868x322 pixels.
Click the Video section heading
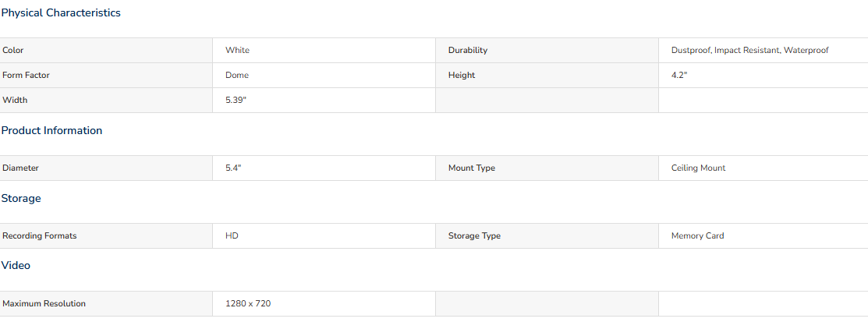pos(16,266)
